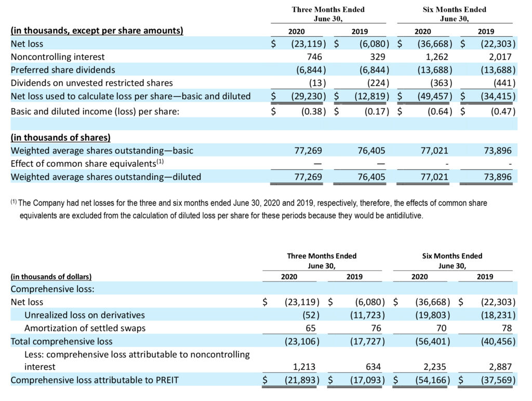Click the footnote (1) superscript after equivalents

pyautogui.click(x=160, y=162)
